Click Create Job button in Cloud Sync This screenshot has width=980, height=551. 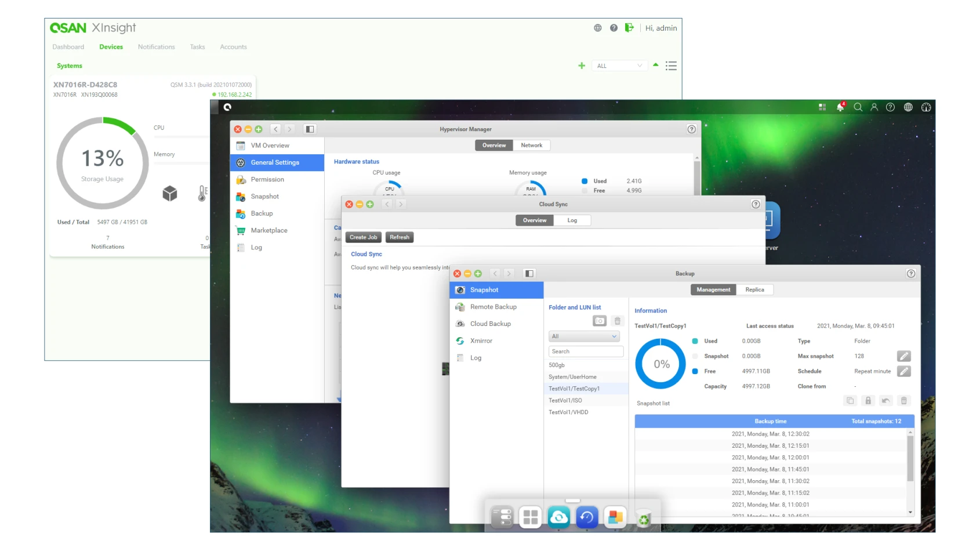pyautogui.click(x=364, y=237)
